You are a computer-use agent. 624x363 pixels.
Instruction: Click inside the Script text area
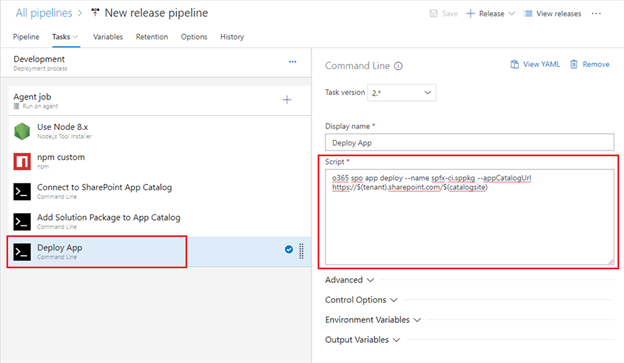(469, 217)
